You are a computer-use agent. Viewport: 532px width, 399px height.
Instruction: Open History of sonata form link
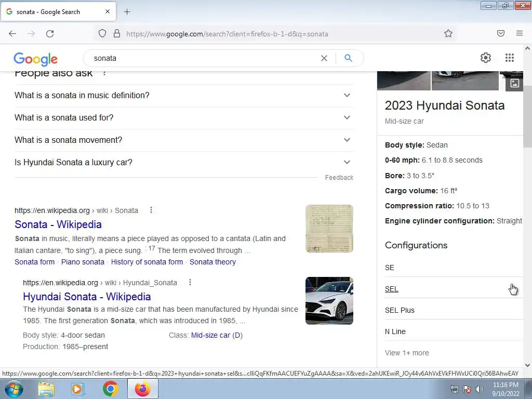[x=147, y=262]
